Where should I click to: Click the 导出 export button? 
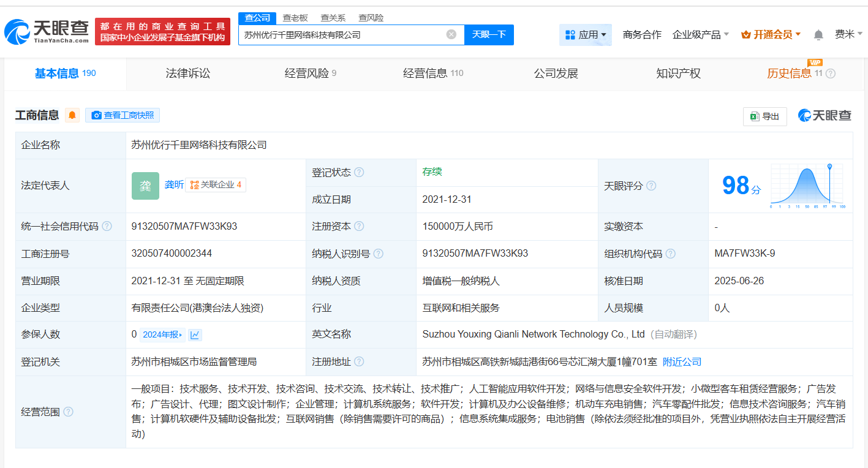[764, 116]
